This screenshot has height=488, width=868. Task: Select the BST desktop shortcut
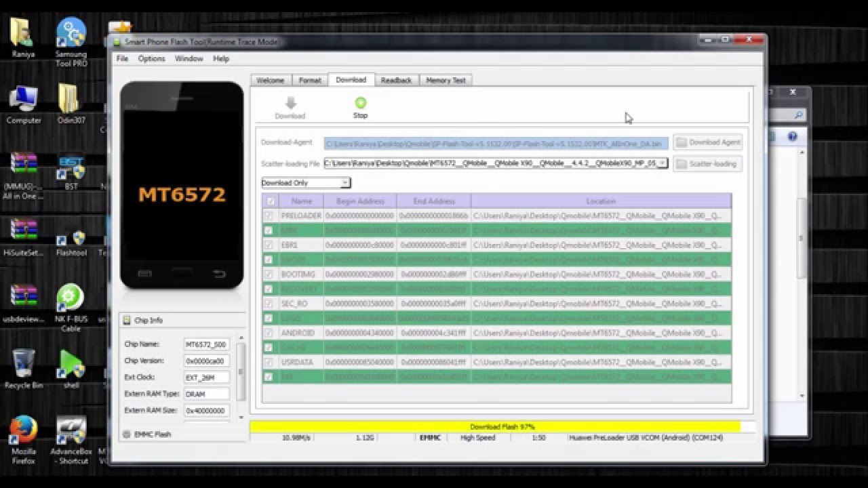(x=71, y=173)
